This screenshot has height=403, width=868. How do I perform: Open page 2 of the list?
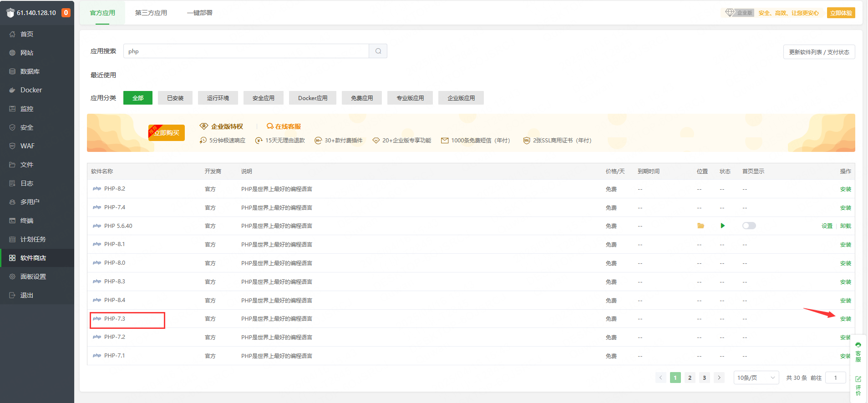690,378
